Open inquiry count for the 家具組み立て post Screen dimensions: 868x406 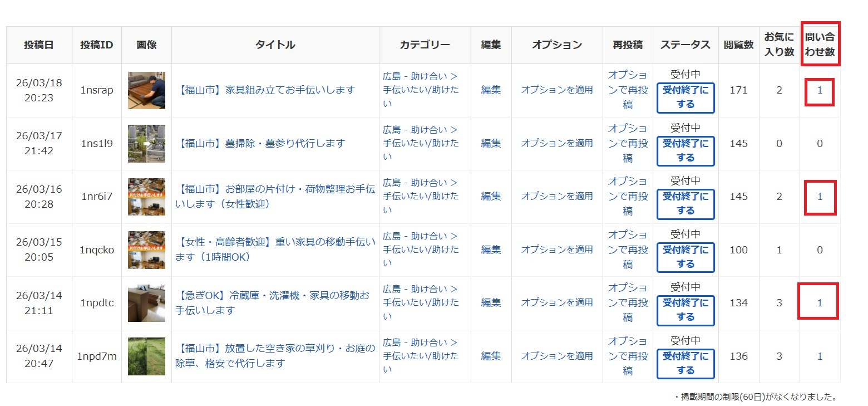(x=820, y=90)
